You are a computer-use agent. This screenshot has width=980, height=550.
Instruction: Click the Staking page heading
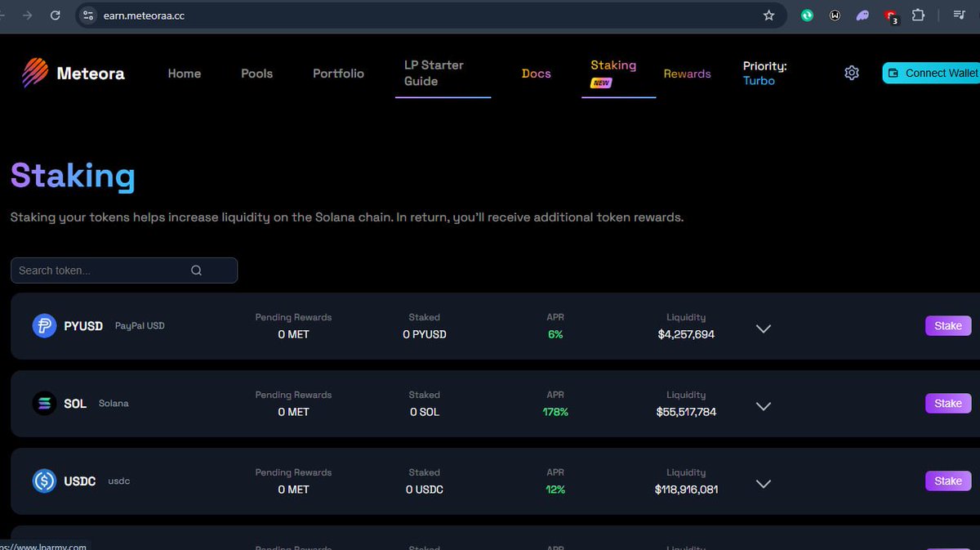[73, 176]
